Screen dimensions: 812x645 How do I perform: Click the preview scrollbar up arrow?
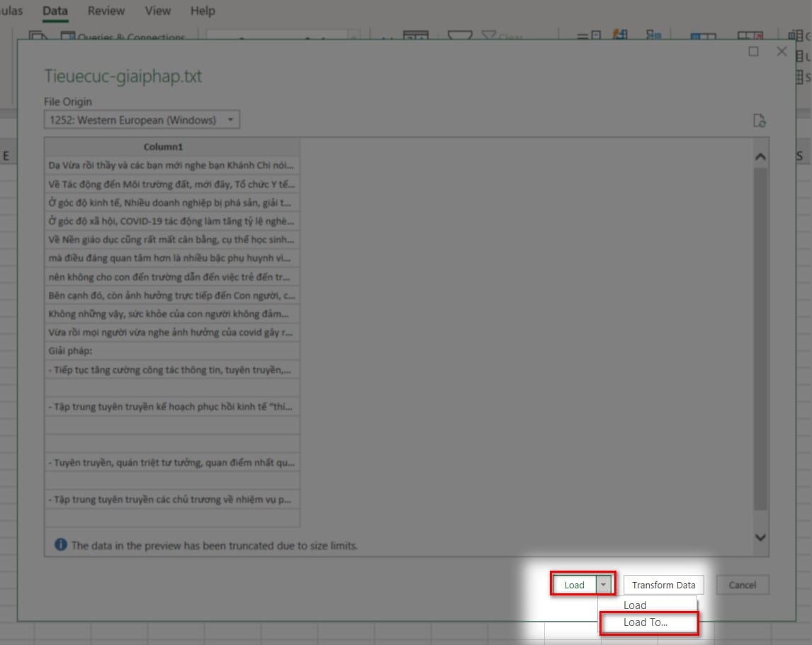760,156
